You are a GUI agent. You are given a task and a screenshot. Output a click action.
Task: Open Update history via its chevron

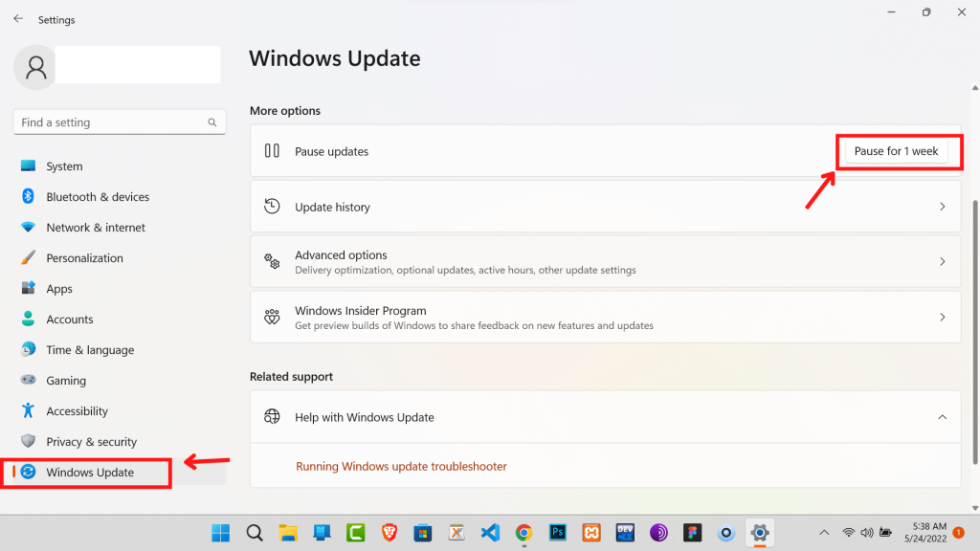click(x=943, y=207)
